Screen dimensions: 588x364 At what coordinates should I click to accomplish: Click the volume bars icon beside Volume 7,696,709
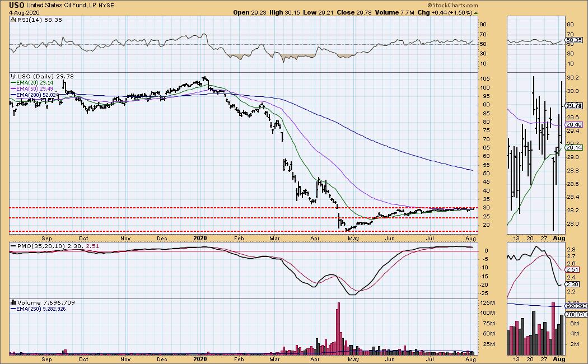pos(13,302)
